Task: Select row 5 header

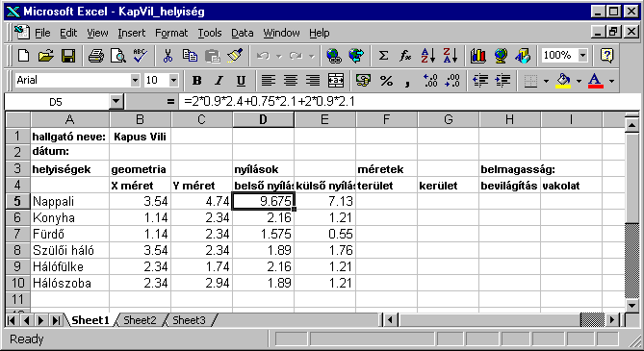Action: coord(17,201)
